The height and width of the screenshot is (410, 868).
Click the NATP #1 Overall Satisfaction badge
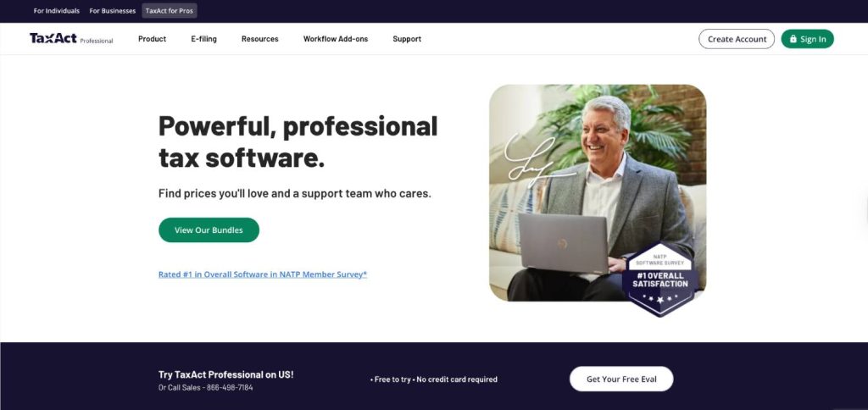659,280
